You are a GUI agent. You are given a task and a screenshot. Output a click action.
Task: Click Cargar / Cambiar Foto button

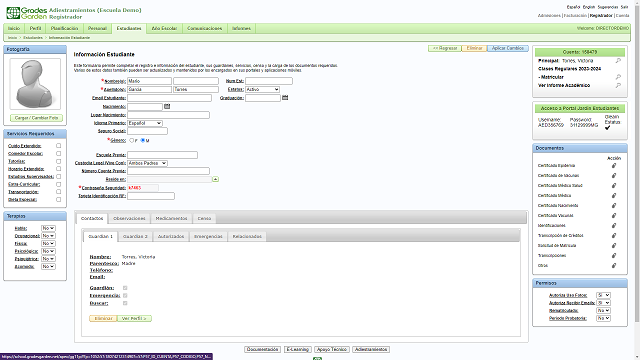pyautogui.click(x=36, y=118)
